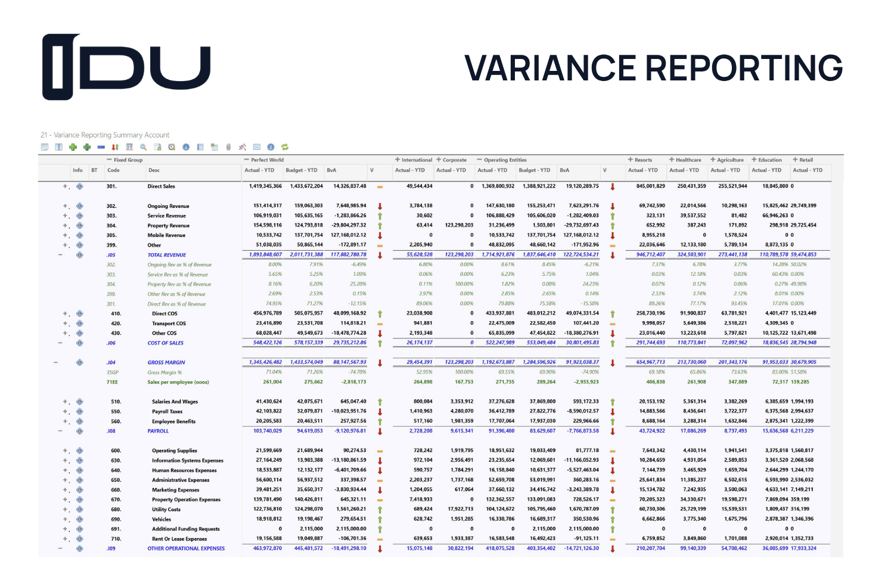Click the blue minus remove icon
This screenshot has height=588, width=882.
(101, 147)
